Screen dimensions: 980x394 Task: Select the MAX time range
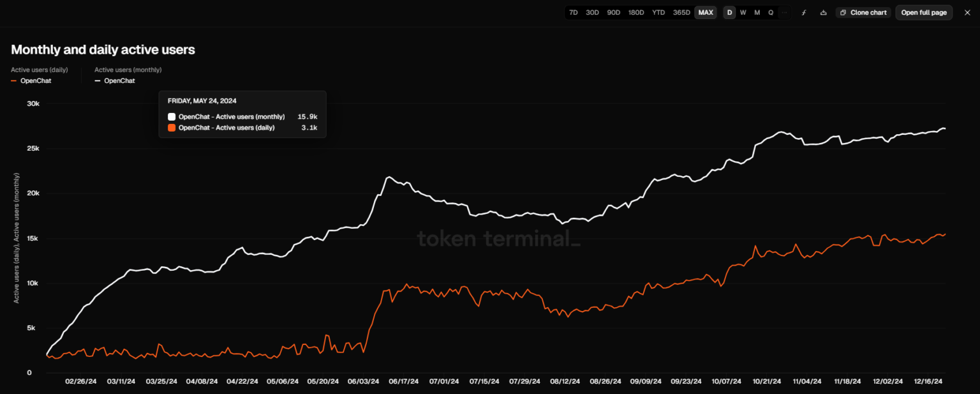coord(706,13)
